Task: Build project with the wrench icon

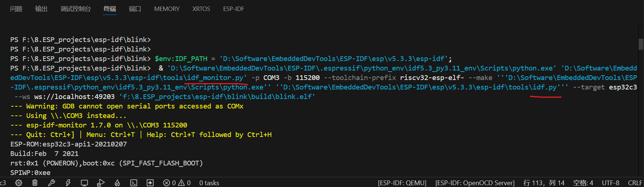Action: click(52, 183)
